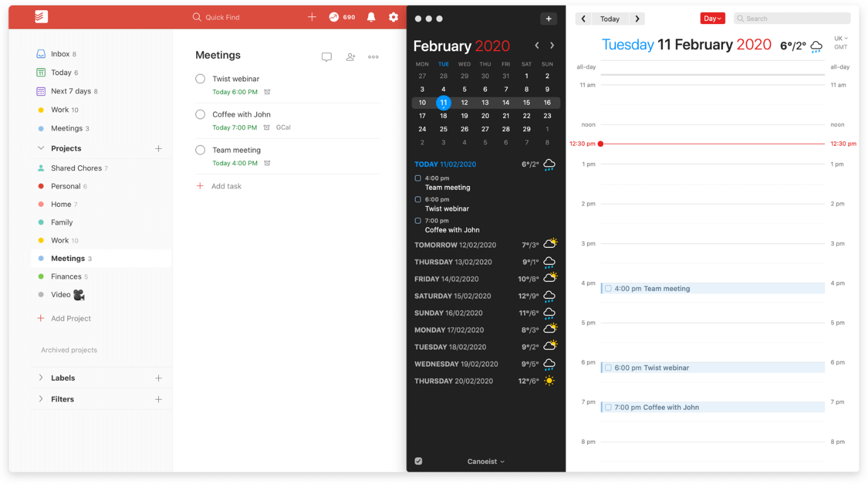Open the Canoeist calendar dropdown

pyautogui.click(x=485, y=461)
